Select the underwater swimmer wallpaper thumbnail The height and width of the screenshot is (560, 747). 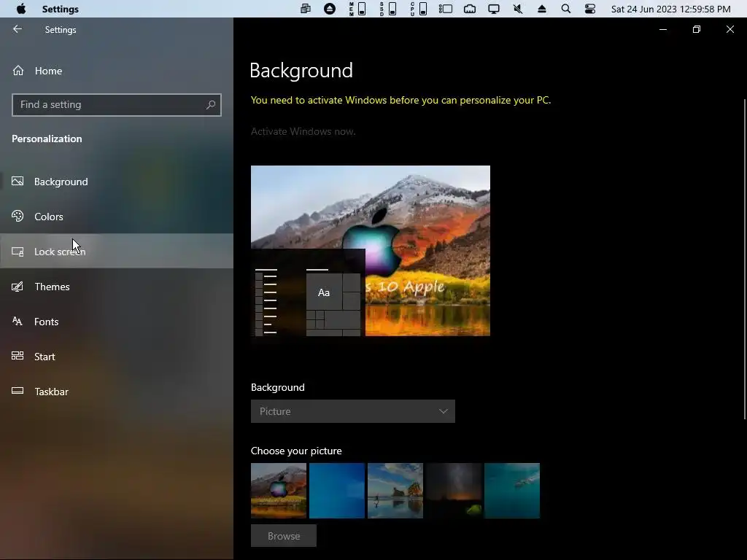(512, 491)
